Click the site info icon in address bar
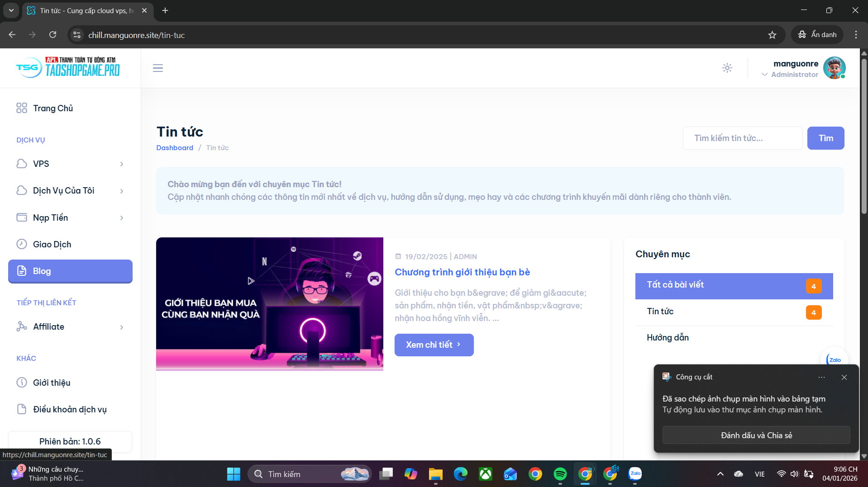The height and width of the screenshot is (487, 868). point(77,35)
